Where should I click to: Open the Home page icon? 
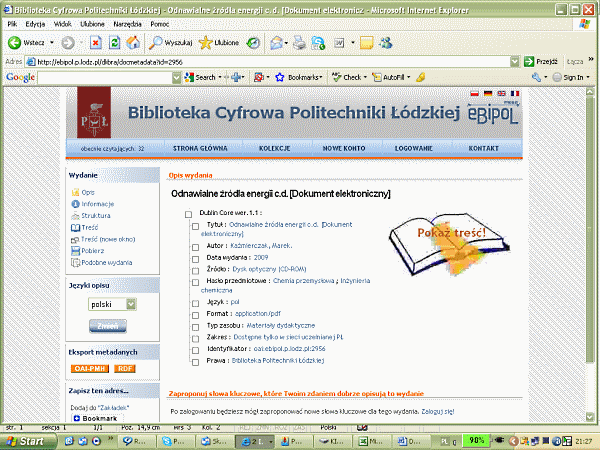(x=133, y=42)
